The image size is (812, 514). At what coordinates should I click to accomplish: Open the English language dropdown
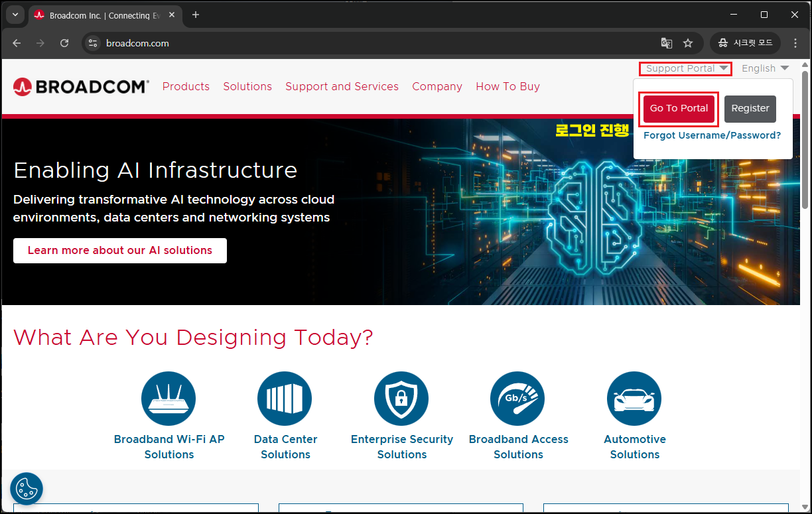[x=765, y=68]
